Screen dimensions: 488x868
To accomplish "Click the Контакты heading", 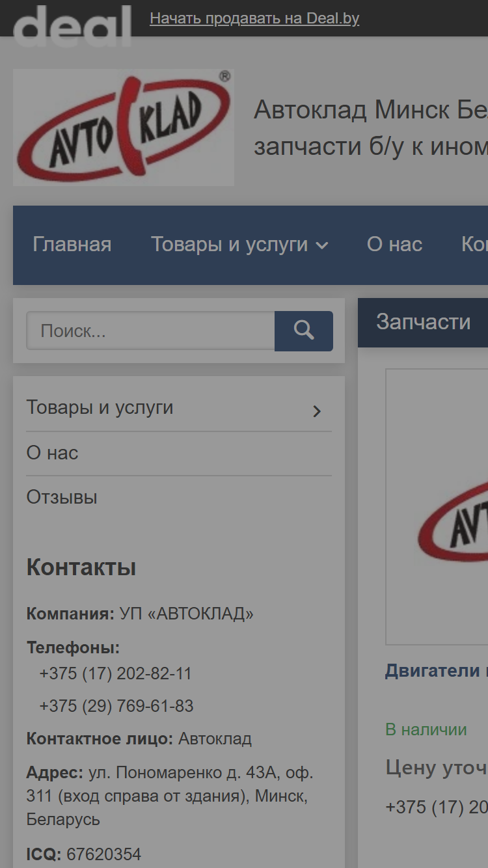I will pos(81,567).
